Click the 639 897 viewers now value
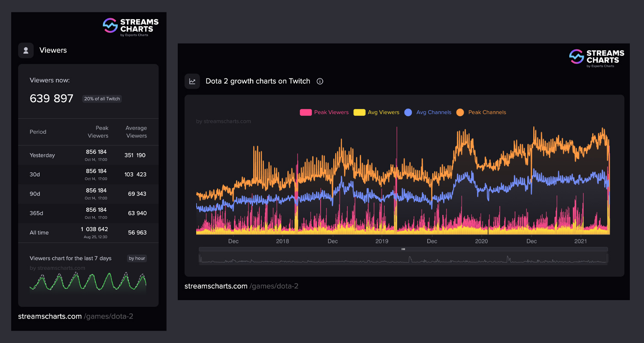This screenshot has width=644, height=343. pyautogui.click(x=52, y=99)
